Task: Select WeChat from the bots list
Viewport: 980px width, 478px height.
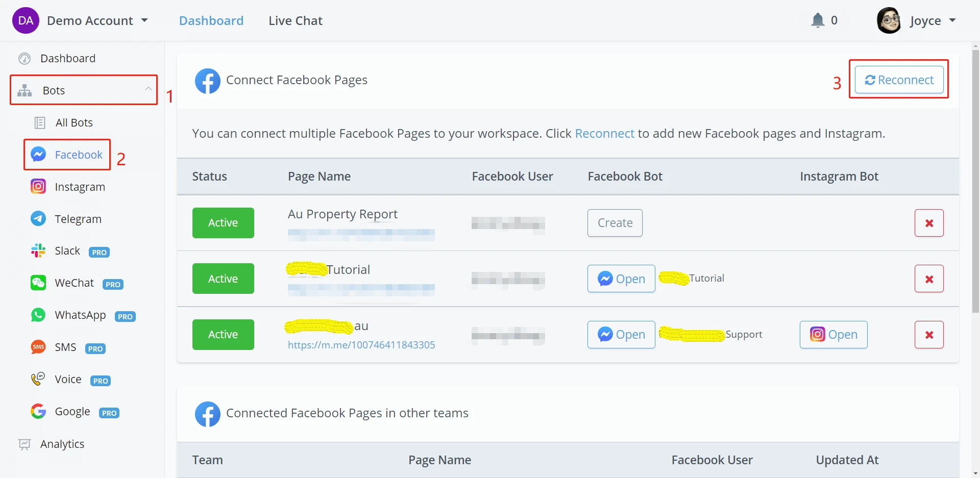Action: point(74,283)
